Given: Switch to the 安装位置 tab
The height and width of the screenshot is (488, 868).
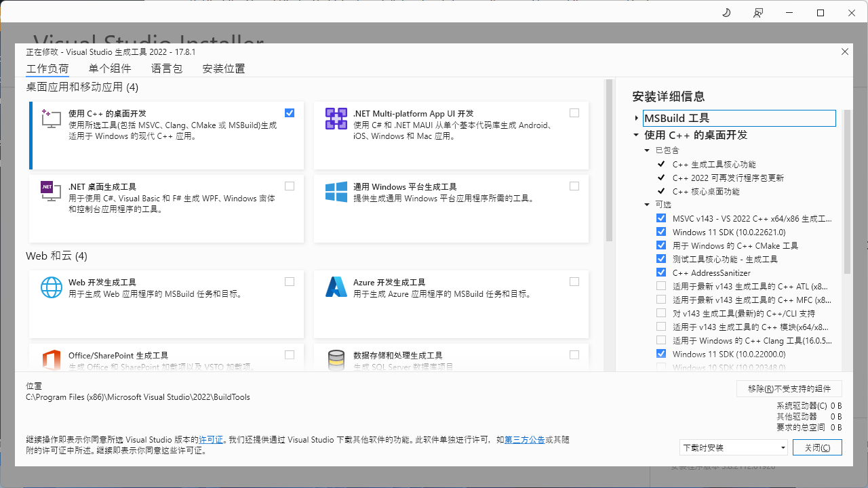Looking at the screenshot, I should coord(224,68).
